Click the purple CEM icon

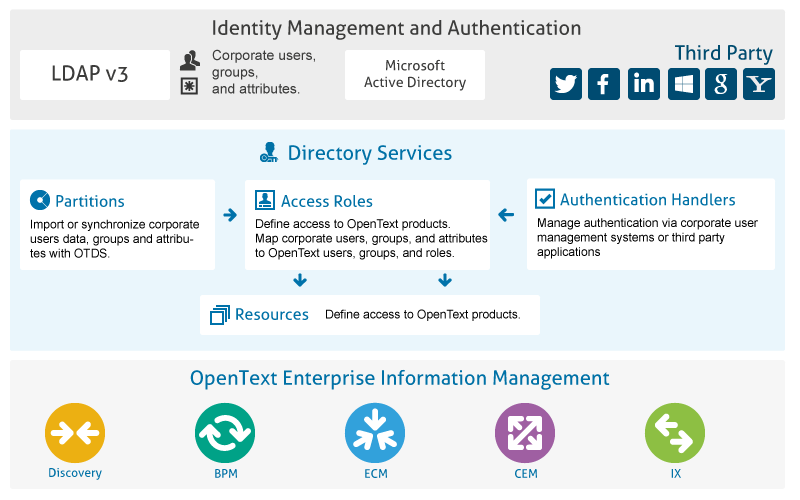coord(525,433)
